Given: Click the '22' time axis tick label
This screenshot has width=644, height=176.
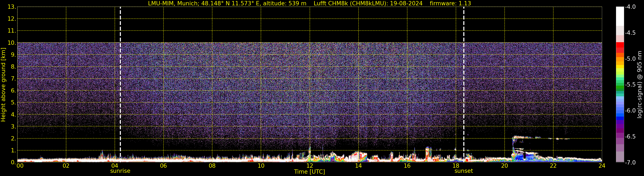Looking at the screenshot, I should (553, 166).
